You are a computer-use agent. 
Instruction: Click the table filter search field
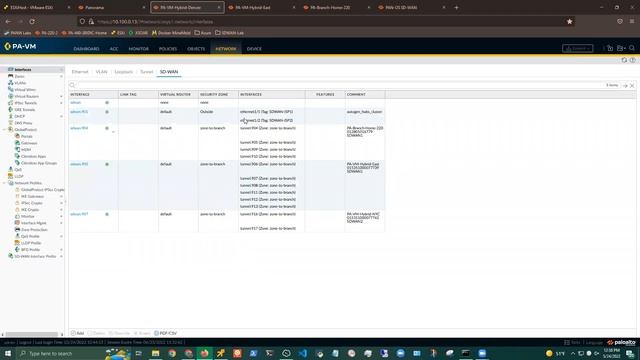[x=340, y=85]
